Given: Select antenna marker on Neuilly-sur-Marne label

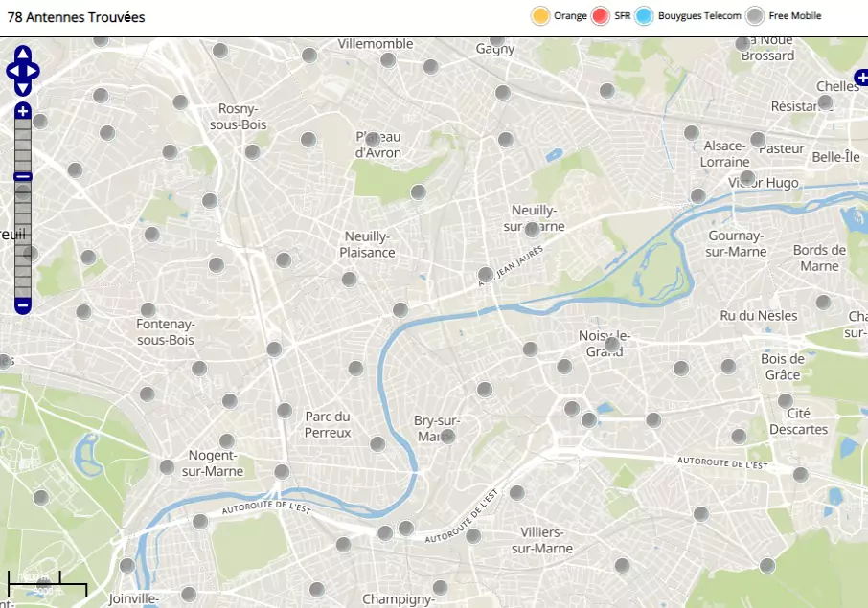Looking at the screenshot, I should click(x=532, y=229).
